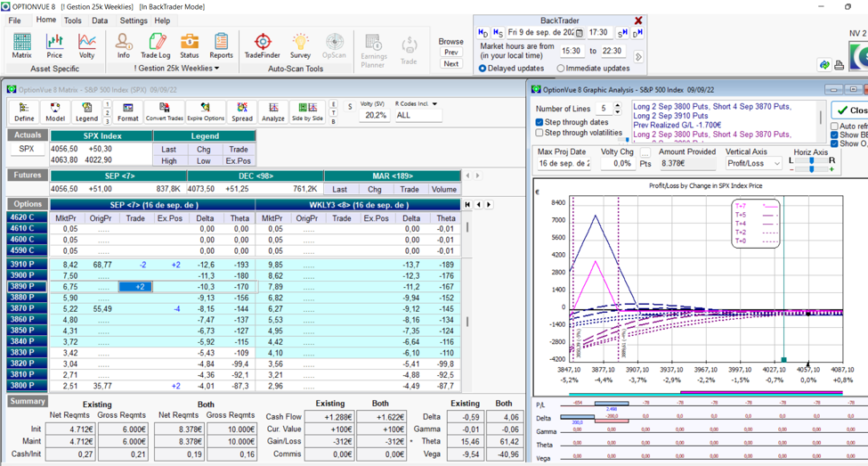Click the small S button near Volty
The width and height of the screenshot is (868, 466).
350,106
